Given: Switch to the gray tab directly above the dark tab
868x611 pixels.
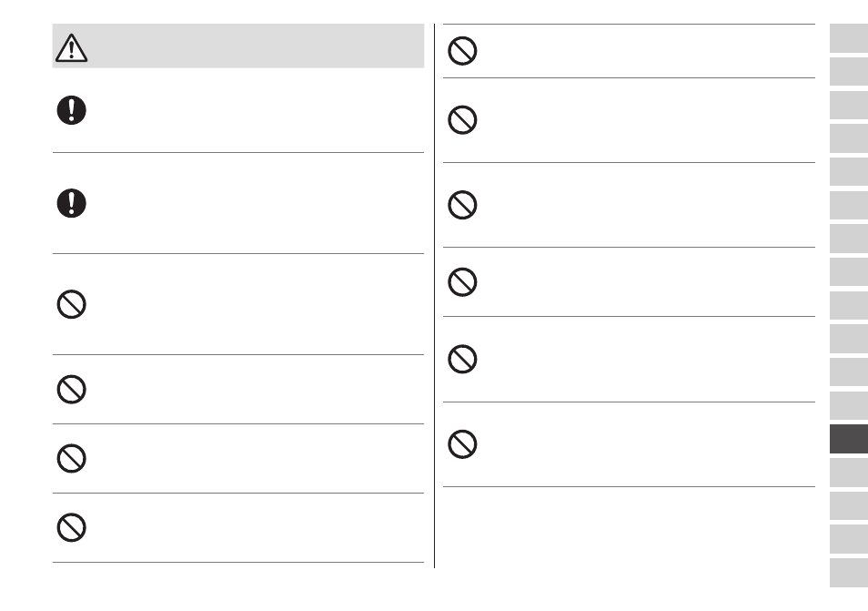Looking at the screenshot, I should click(849, 405).
